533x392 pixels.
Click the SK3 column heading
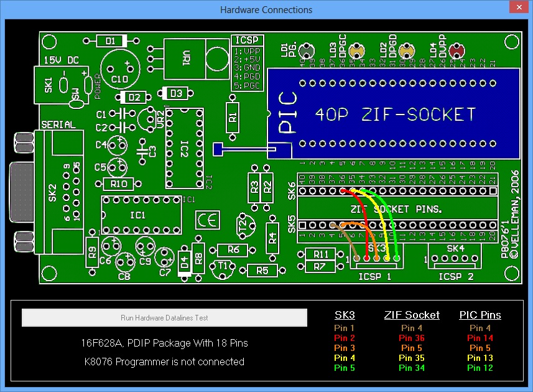(x=345, y=315)
